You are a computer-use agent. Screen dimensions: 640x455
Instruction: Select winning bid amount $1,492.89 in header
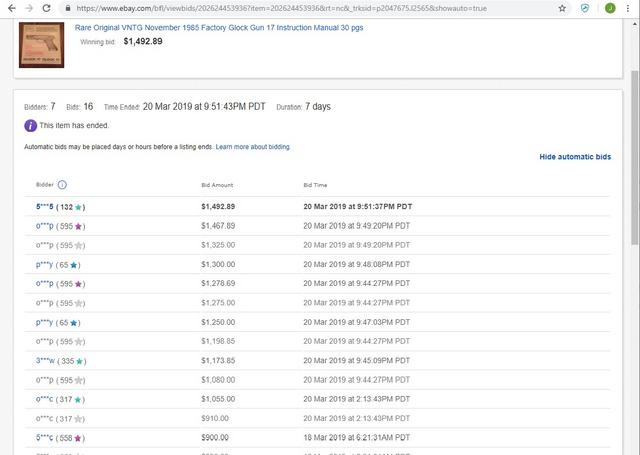tap(143, 41)
